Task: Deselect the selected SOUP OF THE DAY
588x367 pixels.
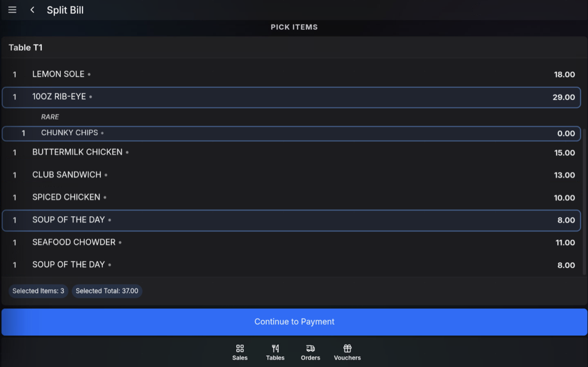Action: pos(292,220)
